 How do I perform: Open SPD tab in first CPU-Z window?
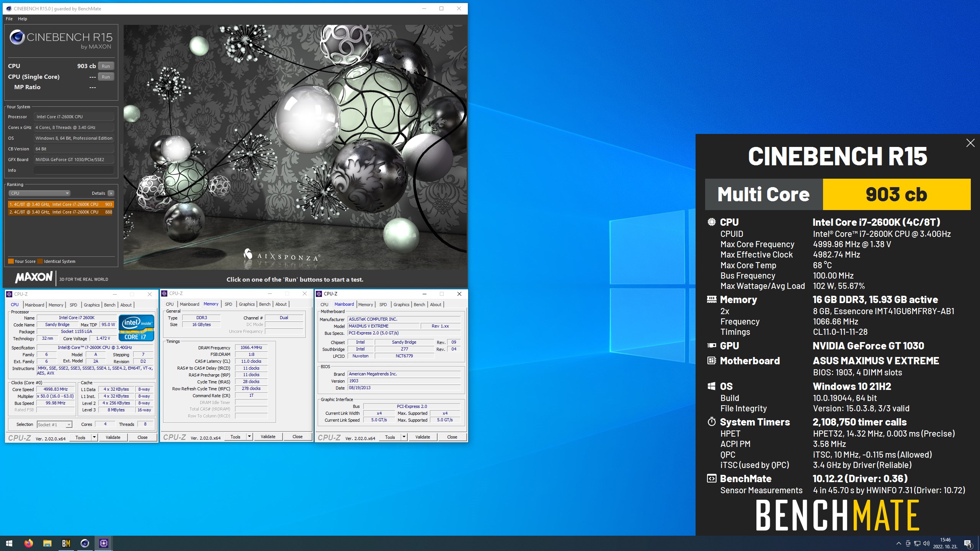[x=73, y=305]
